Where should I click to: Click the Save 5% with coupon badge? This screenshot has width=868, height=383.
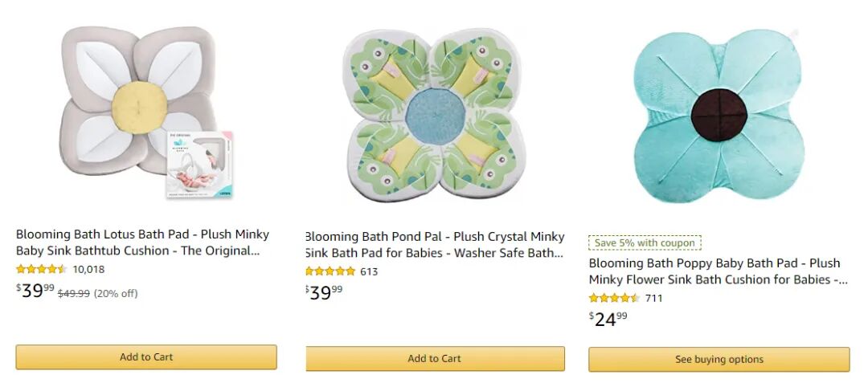coord(645,242)
